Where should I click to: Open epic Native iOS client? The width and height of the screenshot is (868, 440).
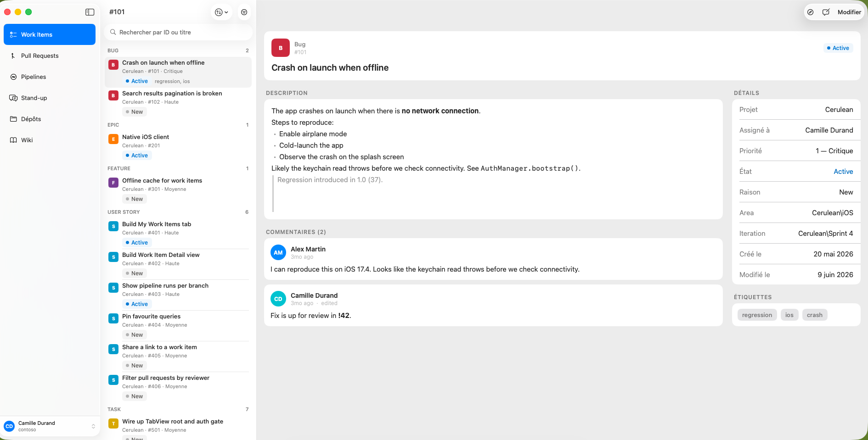click(178, 146)
